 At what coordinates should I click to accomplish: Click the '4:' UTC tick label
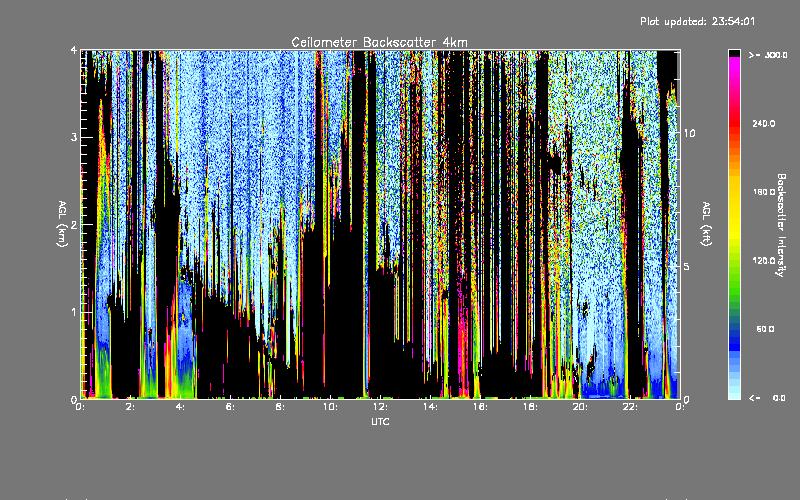pyautogui.click(x=181, y=407)
